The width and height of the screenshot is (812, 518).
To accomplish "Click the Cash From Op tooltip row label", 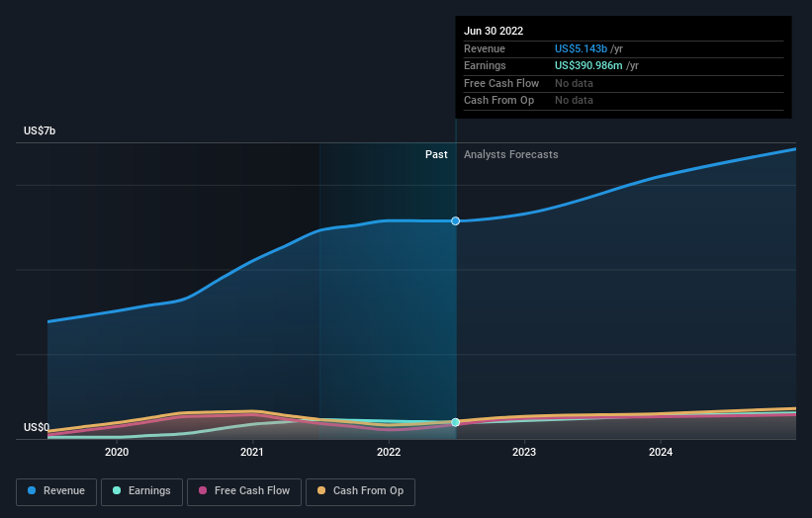I will tap(498, 101).
